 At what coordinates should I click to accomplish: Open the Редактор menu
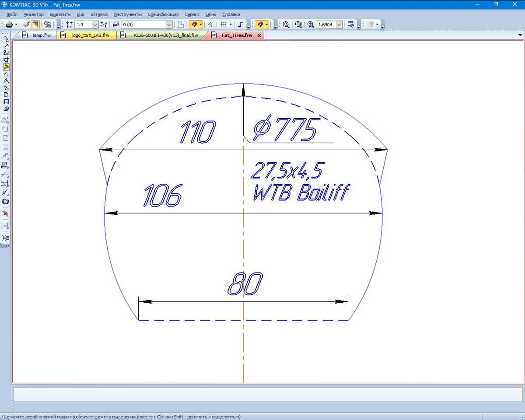(x=34, y=14)
